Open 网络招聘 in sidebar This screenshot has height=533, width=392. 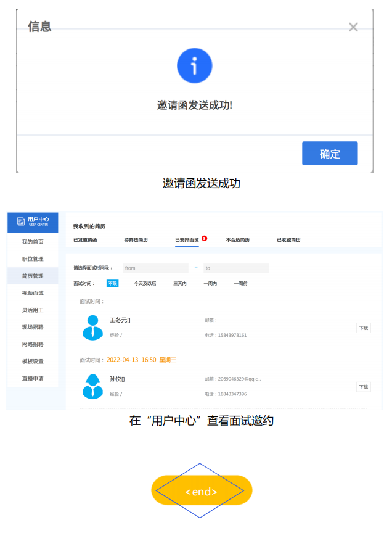click(x=33, y=344)
